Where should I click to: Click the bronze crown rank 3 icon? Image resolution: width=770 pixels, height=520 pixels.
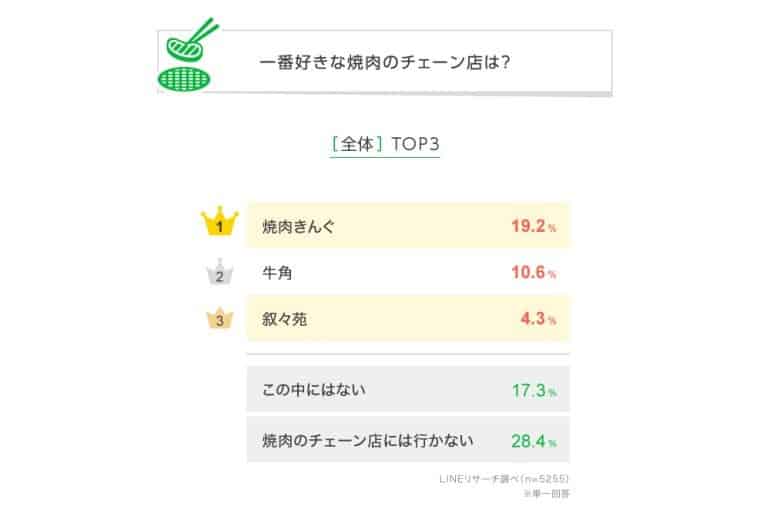(218, 319)
